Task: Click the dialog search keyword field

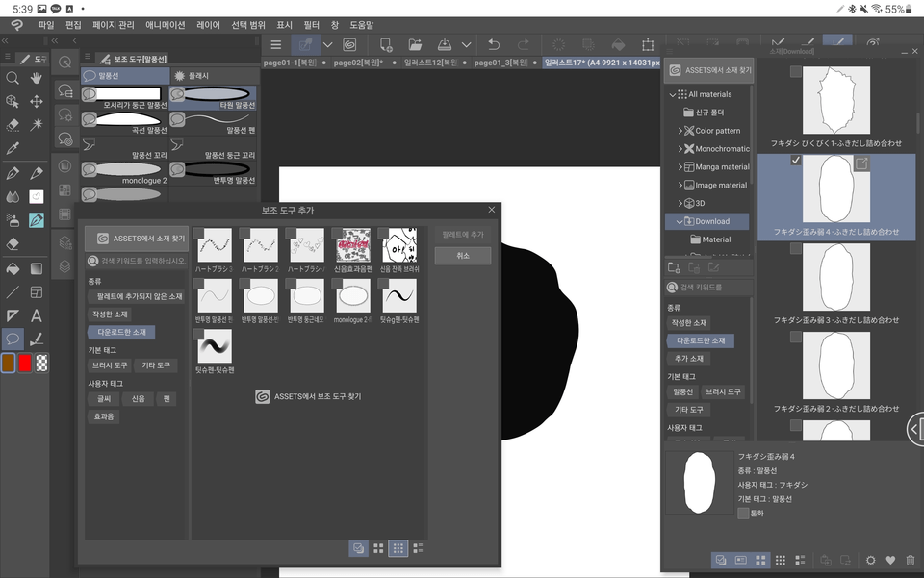Action: [137, 261]
